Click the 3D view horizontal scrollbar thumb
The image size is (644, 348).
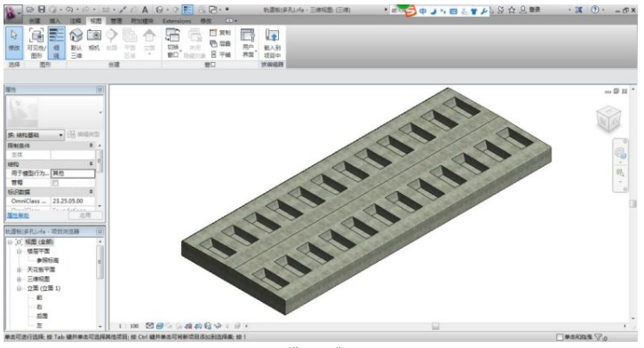coord(435,326)
